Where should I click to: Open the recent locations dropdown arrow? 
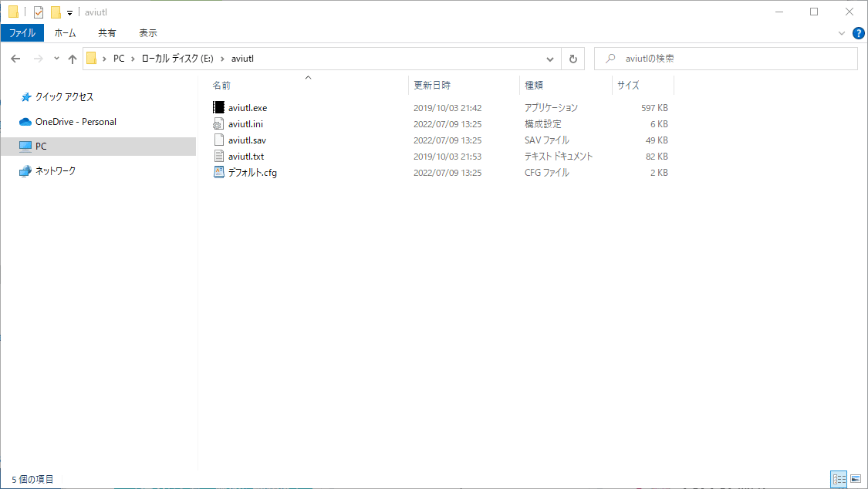[x=56, y=59]
